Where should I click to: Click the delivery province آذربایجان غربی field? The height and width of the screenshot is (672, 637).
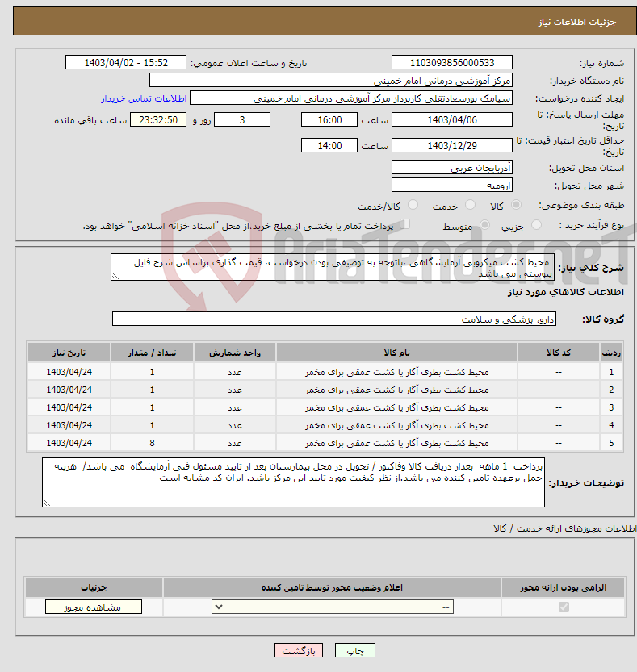click(x=452, y=168)
